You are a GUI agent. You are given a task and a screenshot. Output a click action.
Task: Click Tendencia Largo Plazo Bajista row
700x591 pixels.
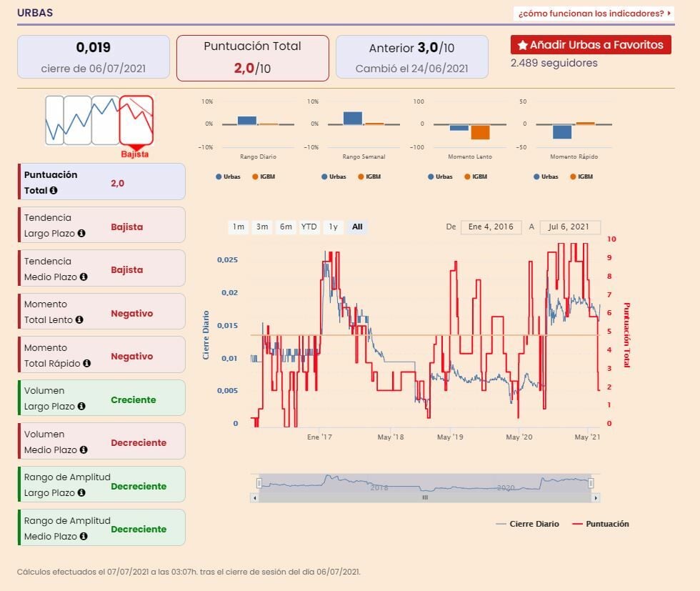point(101,225)
